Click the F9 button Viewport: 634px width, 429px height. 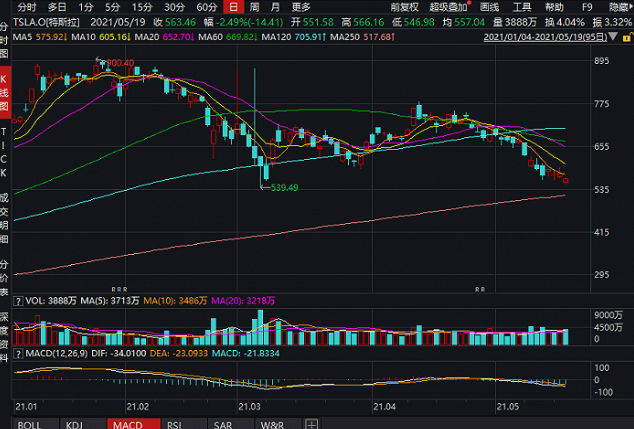click(587, 7)
